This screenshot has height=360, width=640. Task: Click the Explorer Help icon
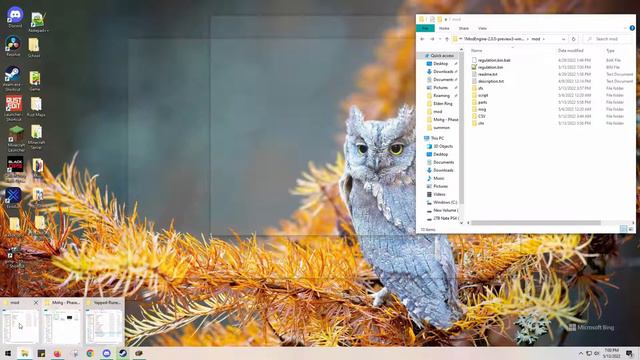coord(632,28)
